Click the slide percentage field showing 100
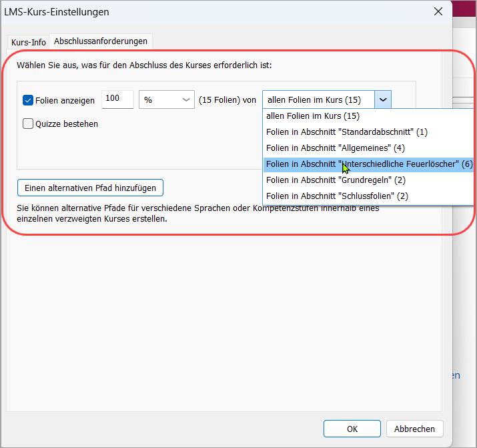 [117, 99]
